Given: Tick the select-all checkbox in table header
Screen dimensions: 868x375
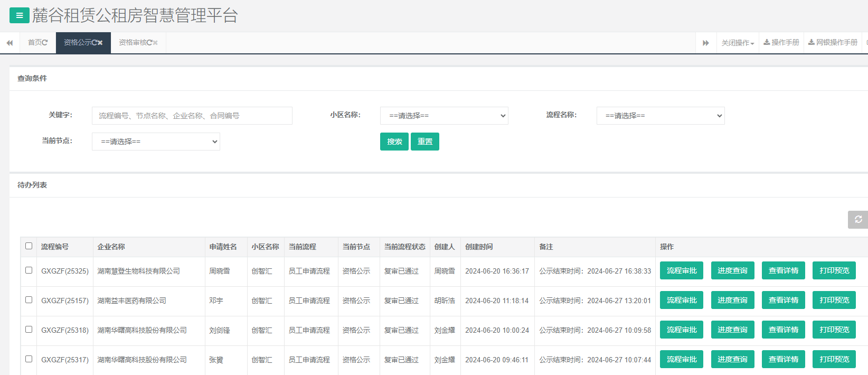Looking at the screenshot, I should pos(29,246).
